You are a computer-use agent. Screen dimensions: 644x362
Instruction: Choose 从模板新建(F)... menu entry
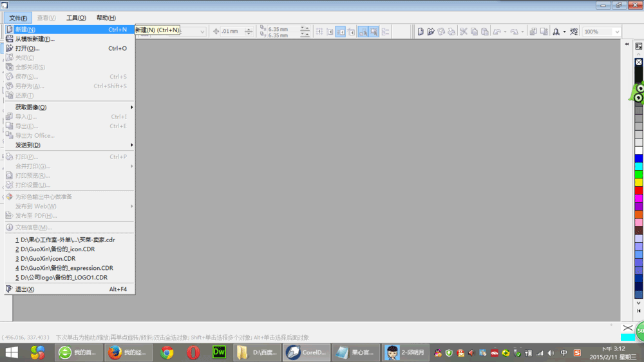pyautogui.click(x=70, y=39)
